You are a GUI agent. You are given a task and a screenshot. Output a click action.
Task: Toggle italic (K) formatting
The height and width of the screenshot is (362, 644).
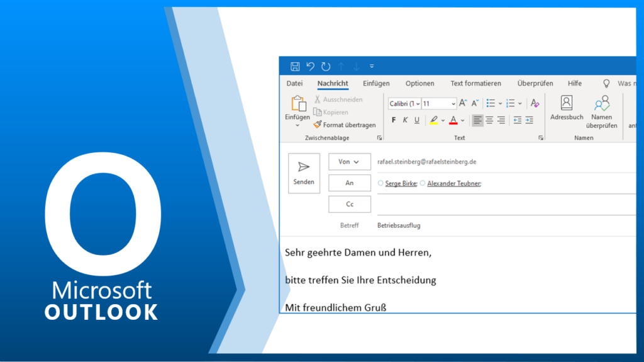point(405,120)
